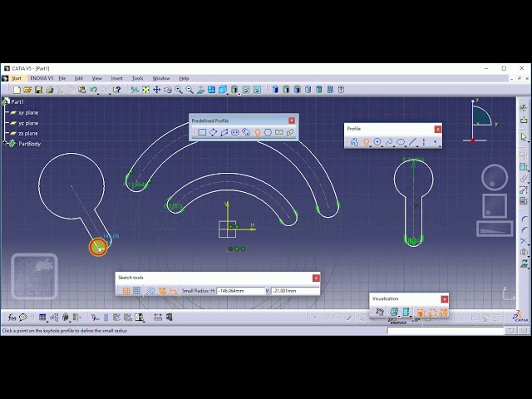Select the Hexagon profile tool
The width and height of the screenshot is (532, 399).
(x=268, y=132)
